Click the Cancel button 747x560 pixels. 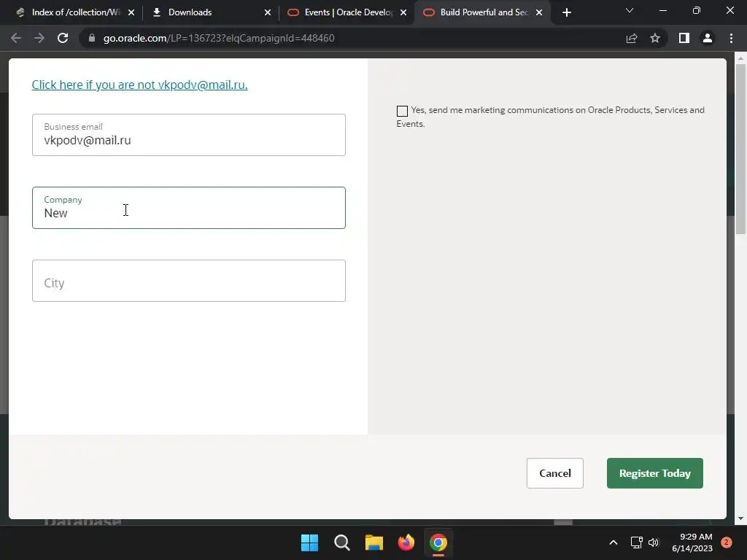pyautogui.click(x=555, y=473)
